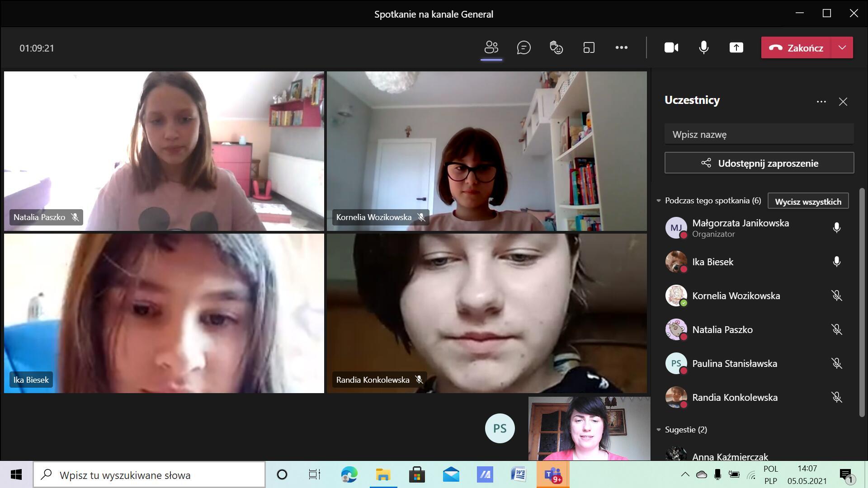
Task: Click the share content icon
Action: (x=736, y=47)
